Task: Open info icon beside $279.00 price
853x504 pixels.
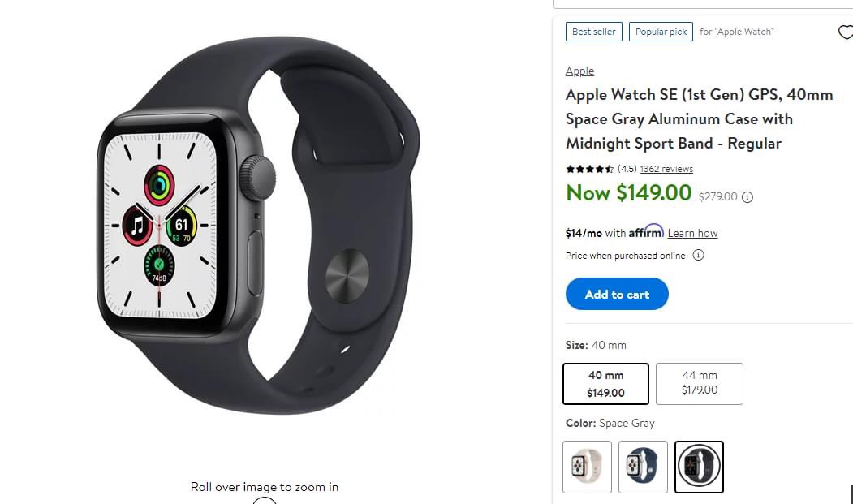Action: [x=747, y=197]
